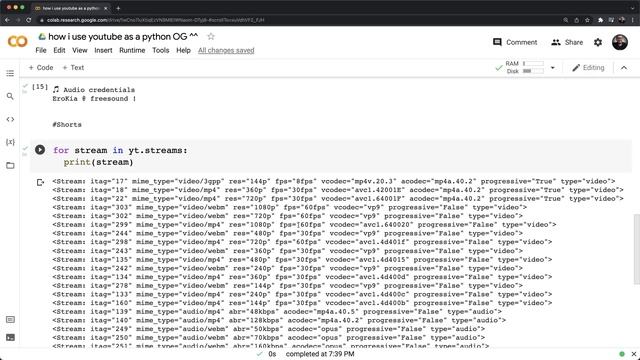This screenshot has height=360, width=640.
Task: Open the File menu
Action: coord(41,50)
